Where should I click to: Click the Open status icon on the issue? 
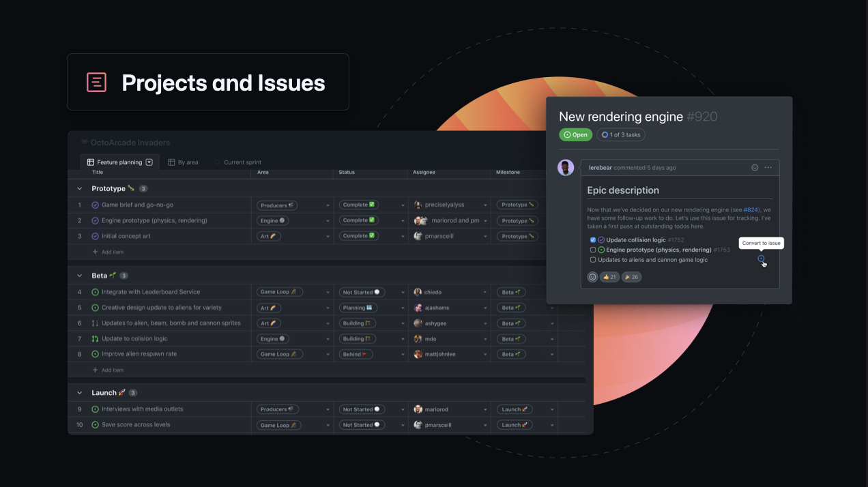[568, 134]
